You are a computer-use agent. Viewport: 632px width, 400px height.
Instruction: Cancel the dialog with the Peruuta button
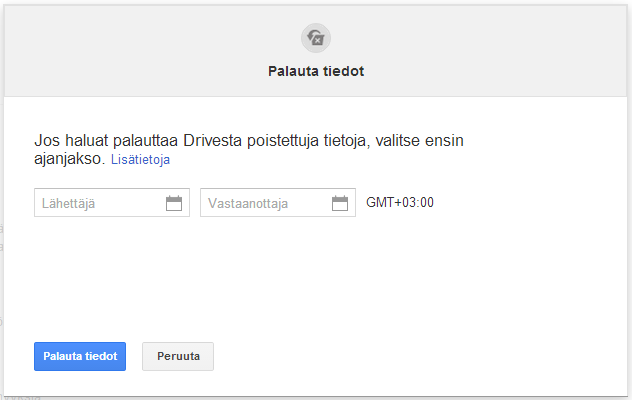coord(178,356)
